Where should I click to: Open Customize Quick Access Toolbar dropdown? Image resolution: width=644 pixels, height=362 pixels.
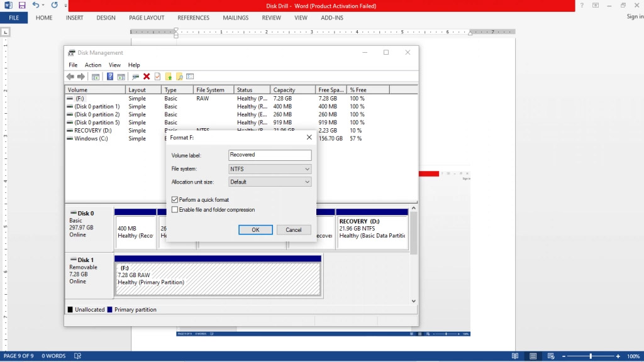(x=65, y=6)
